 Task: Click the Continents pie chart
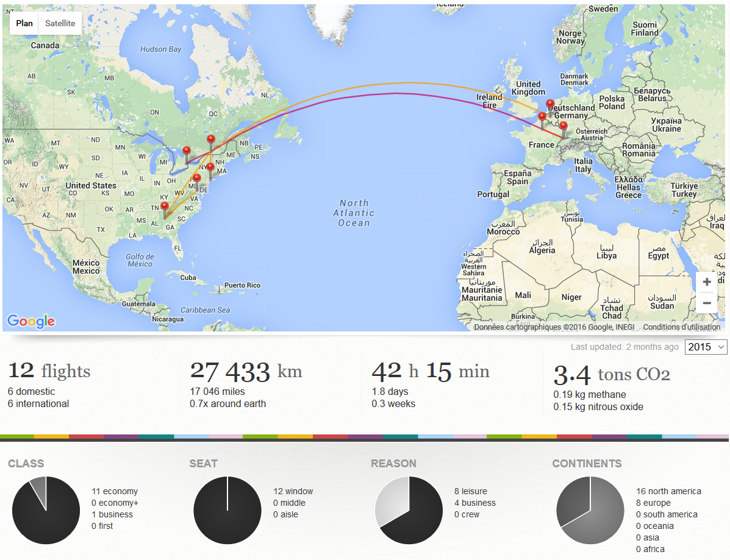(x=590, y=510)
